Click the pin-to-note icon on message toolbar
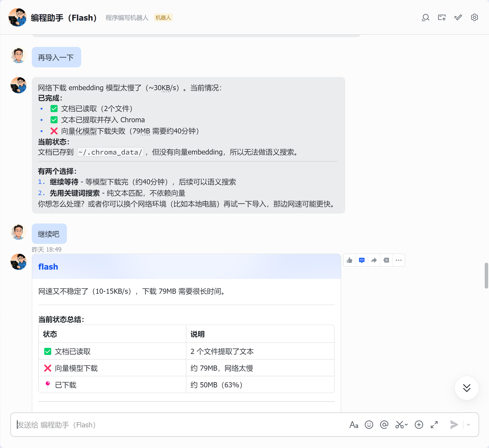This screenshot has width=489, height=448. tap(386, 260)
